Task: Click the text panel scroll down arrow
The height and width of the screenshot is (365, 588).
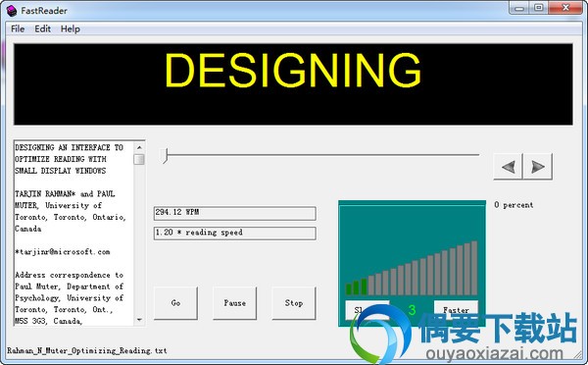Action: (139, 320)
